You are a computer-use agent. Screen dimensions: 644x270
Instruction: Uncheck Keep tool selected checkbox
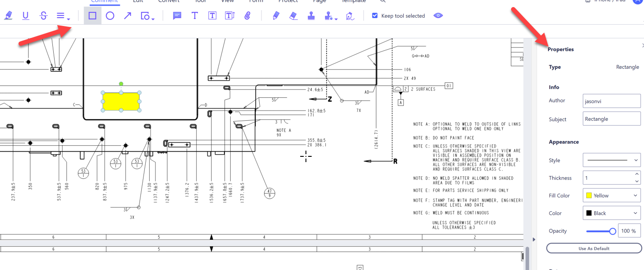pos(375,16)
